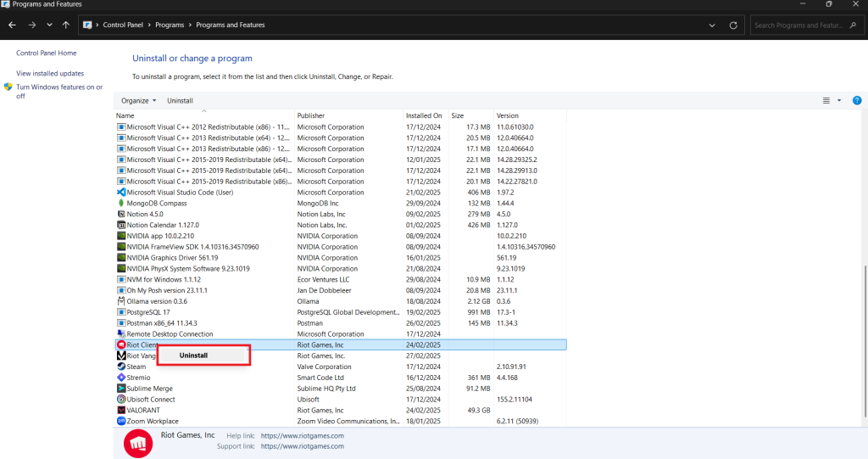Click the vertical scrollbar thumb
The width and height of the screenshot is (868, 459).
pyautogui.click(x=865, y=341)
